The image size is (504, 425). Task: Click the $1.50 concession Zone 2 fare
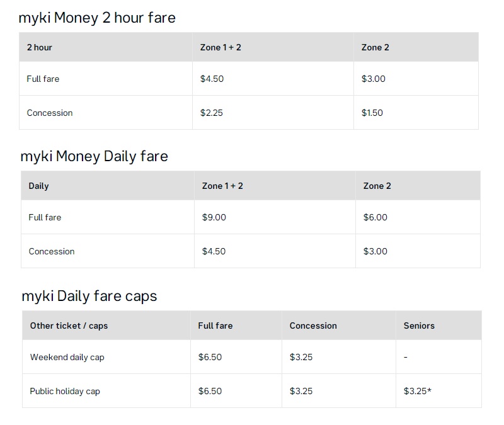point(372,113)
